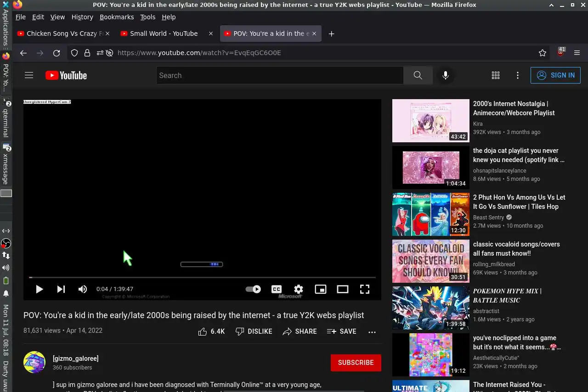This screenshot has height=392, width=588.
Task: Go back to previous page
Action: tap(23, 53)
